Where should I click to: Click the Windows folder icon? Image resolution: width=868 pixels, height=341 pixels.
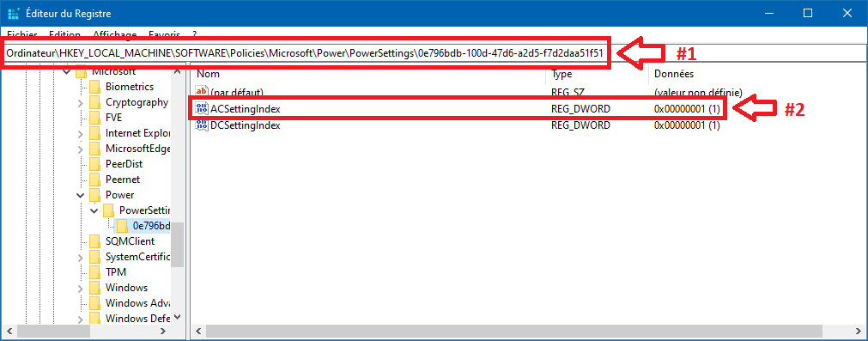[95, 288]
